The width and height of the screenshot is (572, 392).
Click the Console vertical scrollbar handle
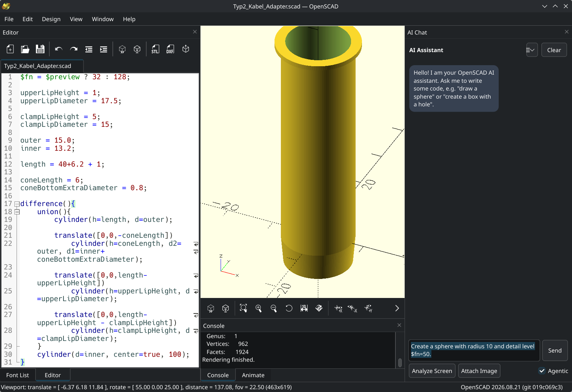pyautogui.click(x=400, y=363)
